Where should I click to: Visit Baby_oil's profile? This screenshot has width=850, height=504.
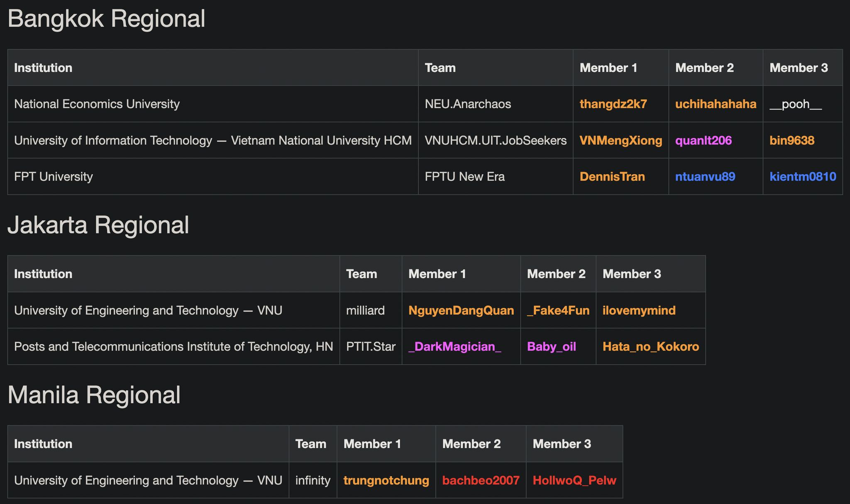[x=551, y=346]
